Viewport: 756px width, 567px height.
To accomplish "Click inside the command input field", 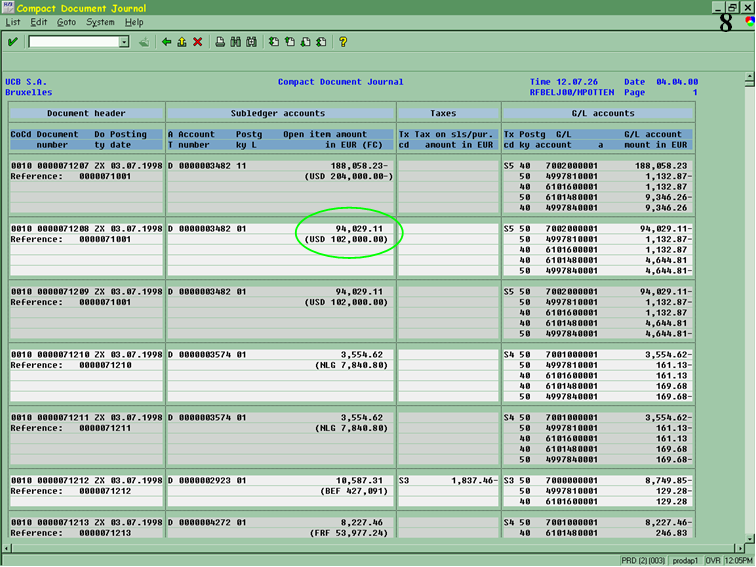I will point(73,42).
